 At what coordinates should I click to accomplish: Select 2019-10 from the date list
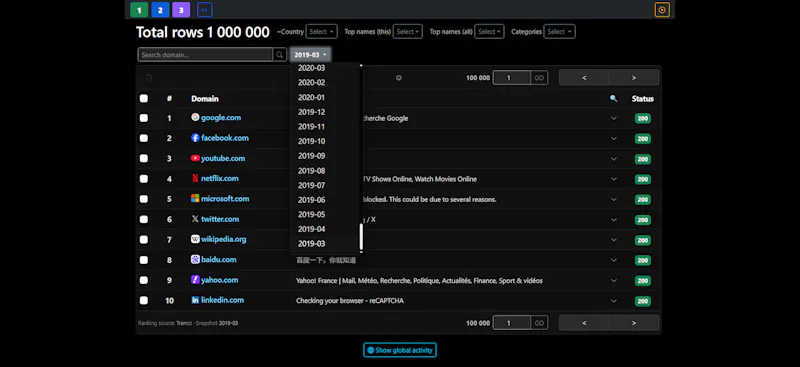pos(311,141)
